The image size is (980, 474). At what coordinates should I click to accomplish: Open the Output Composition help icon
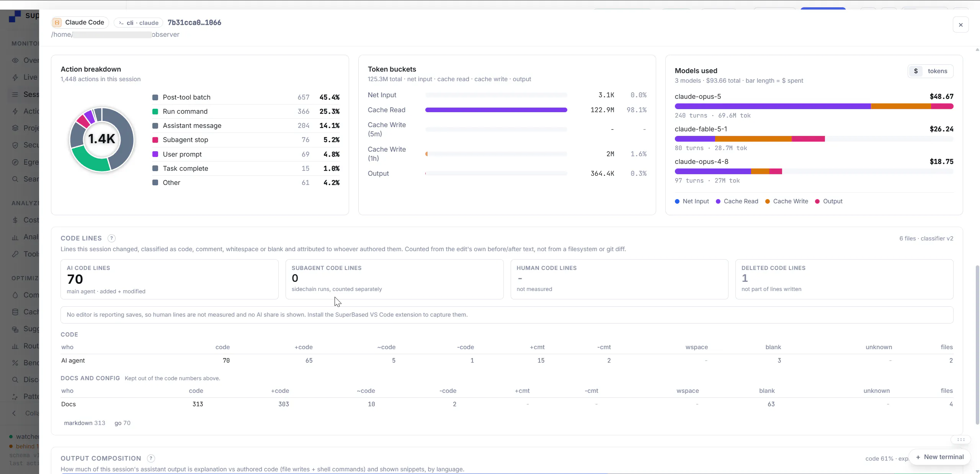[x=151, y=458]
